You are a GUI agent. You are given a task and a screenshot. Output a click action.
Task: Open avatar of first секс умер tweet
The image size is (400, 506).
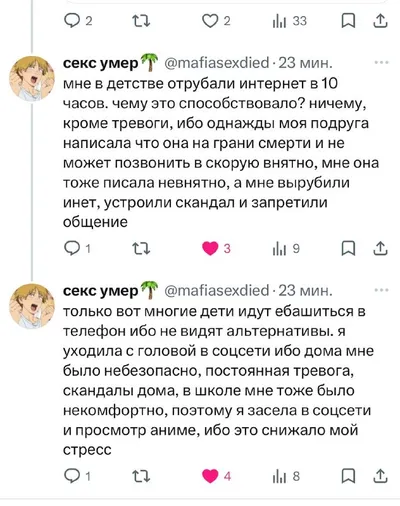32,78
